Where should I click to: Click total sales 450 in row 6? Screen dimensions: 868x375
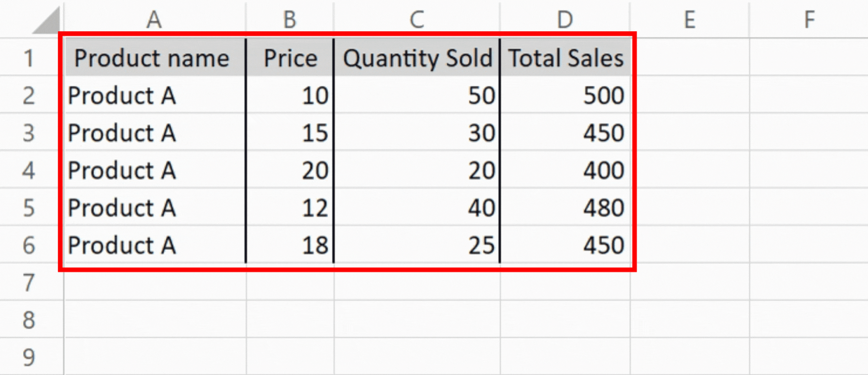click(x=565, y=245)
